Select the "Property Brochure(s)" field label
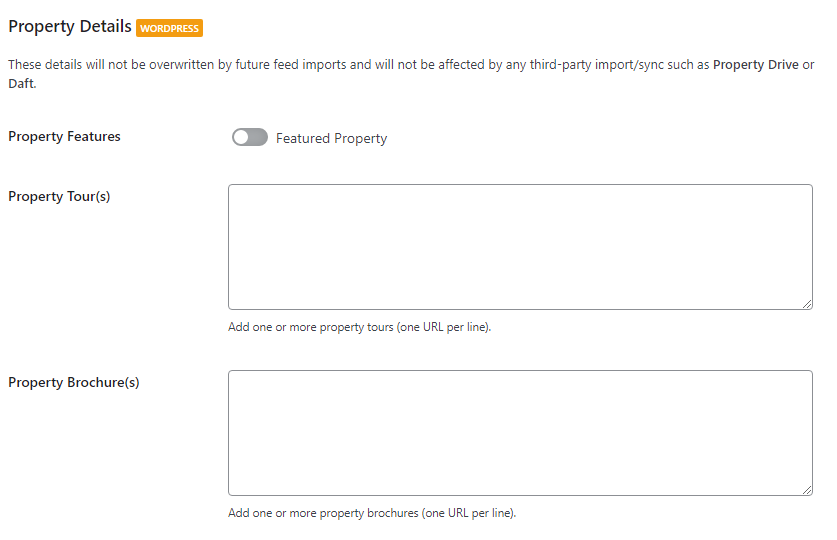837x540 pixels. coord(73,382)
